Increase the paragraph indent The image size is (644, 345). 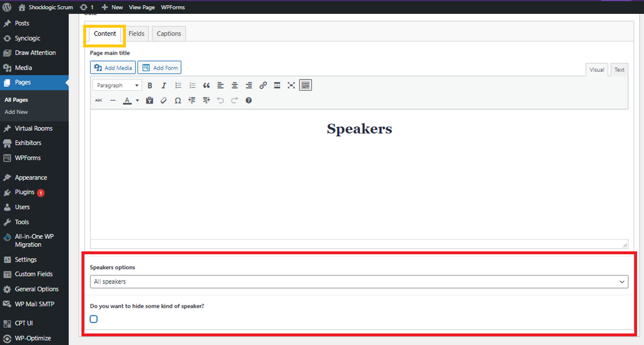pyautogui.click(x=206, y=100)
